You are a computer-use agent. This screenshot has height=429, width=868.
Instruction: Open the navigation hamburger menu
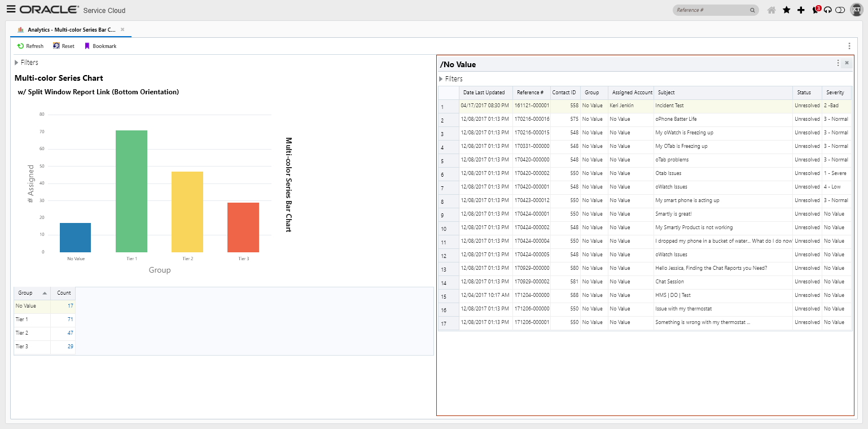coord(11,9)
